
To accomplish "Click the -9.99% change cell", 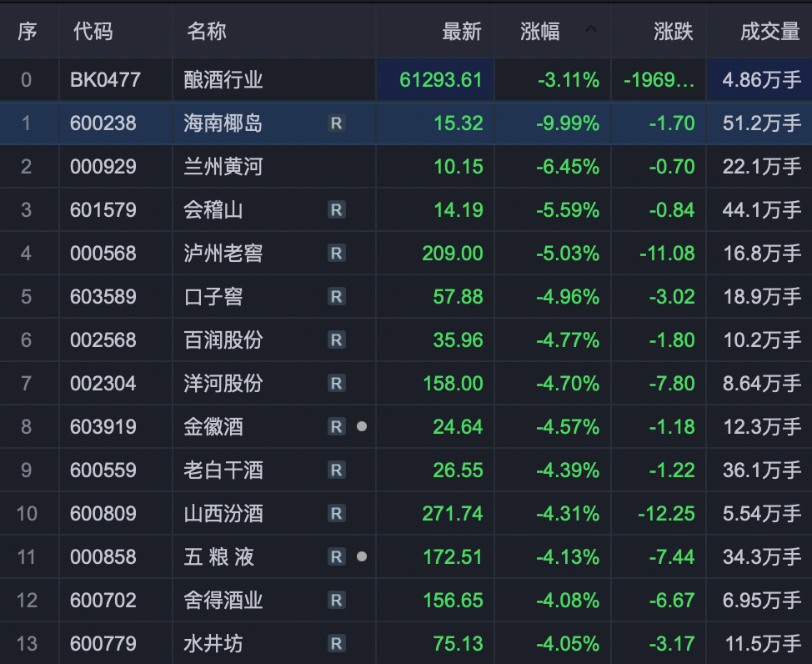I will pyautogui.click(x=568, y=123).
